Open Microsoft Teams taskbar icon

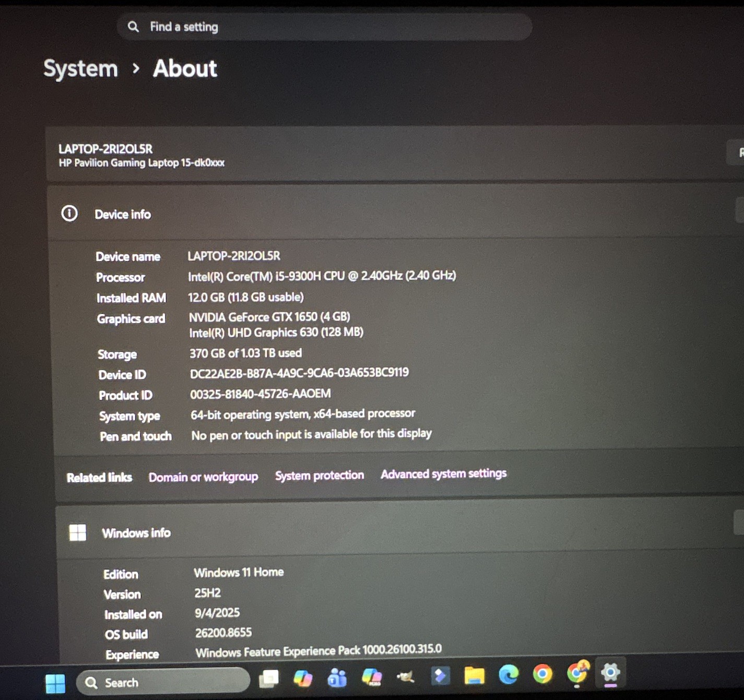point(337,678)
